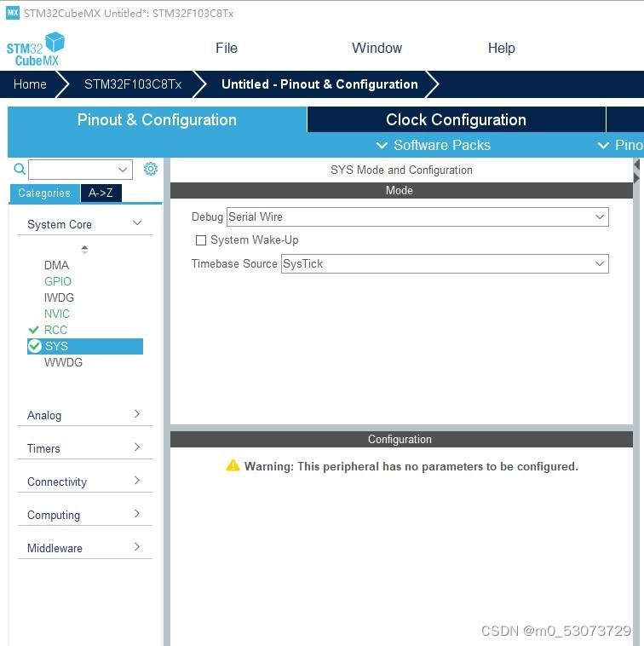The width and height of the screenshot is (644, 646).
Task: Open the Window menu
Action: coord(377,49)
